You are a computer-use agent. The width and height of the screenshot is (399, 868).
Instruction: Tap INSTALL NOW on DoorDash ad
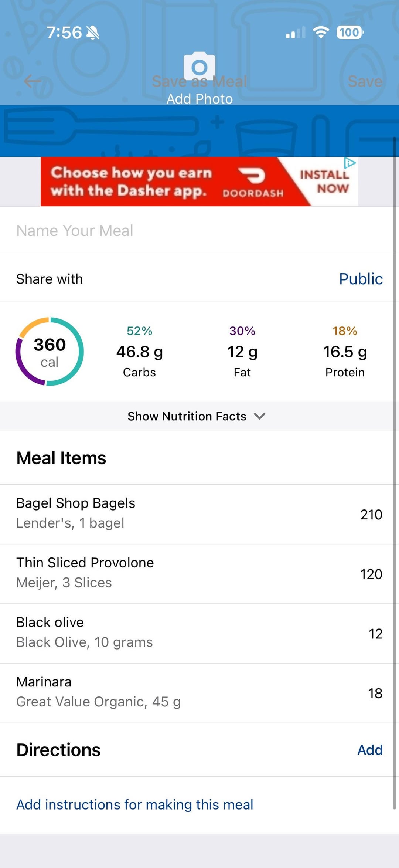[x=324, y=182]
